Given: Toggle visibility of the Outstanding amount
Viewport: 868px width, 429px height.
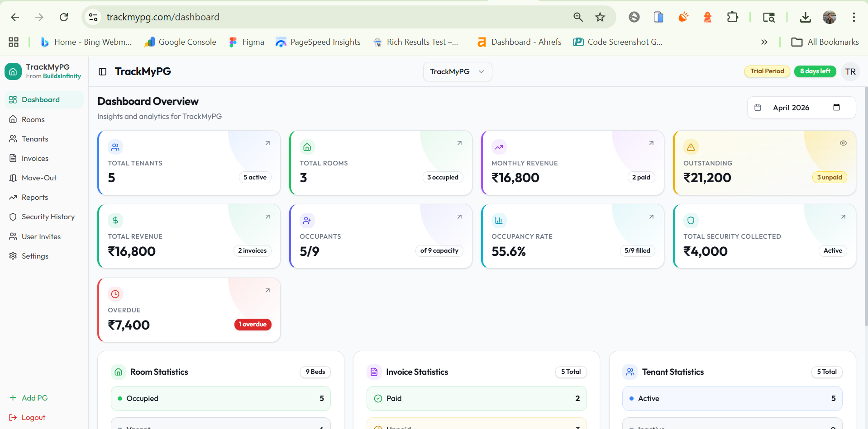Looking at the screenshot, I should [843, 143].
